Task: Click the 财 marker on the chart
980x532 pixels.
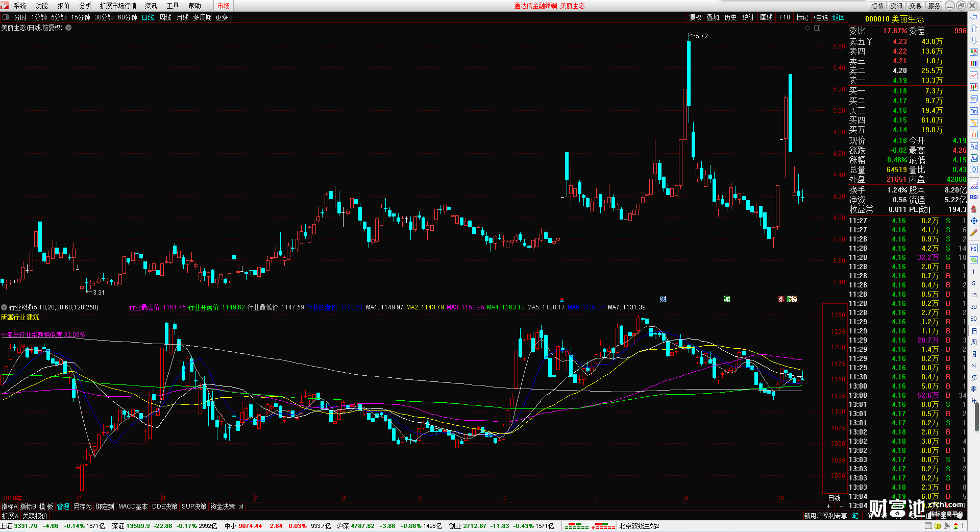Action: click(663, 299)
